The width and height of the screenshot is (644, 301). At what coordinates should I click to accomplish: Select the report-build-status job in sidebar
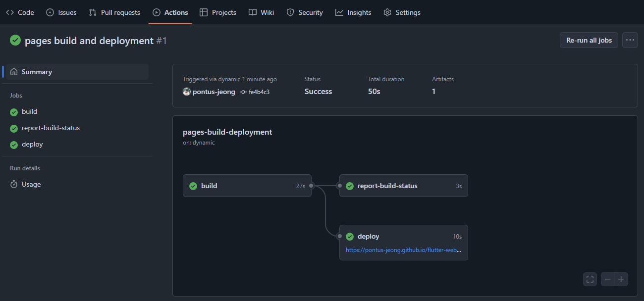51,128
